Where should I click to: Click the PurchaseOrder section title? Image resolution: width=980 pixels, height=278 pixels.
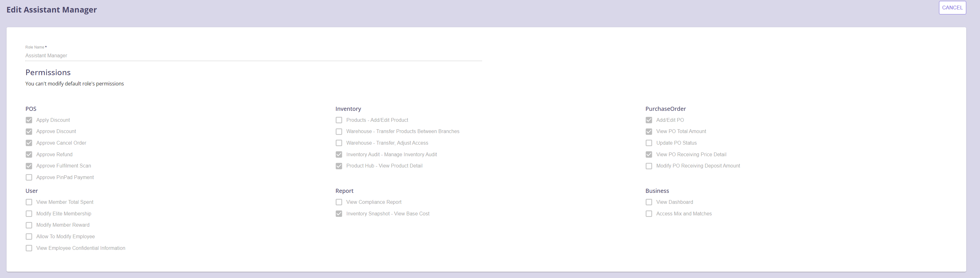pyautogui.click(x=665, y=109)
